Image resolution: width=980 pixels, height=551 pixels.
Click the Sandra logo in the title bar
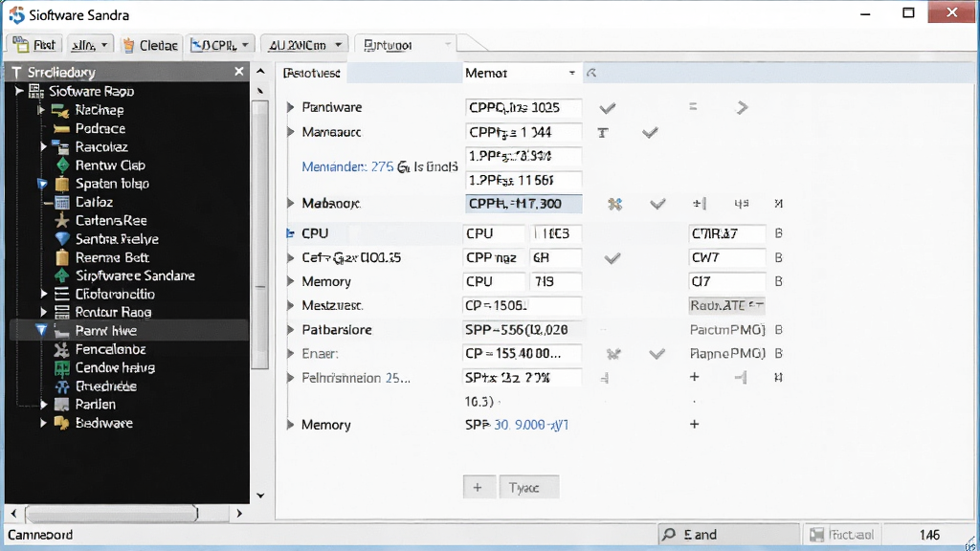point(17,14)
